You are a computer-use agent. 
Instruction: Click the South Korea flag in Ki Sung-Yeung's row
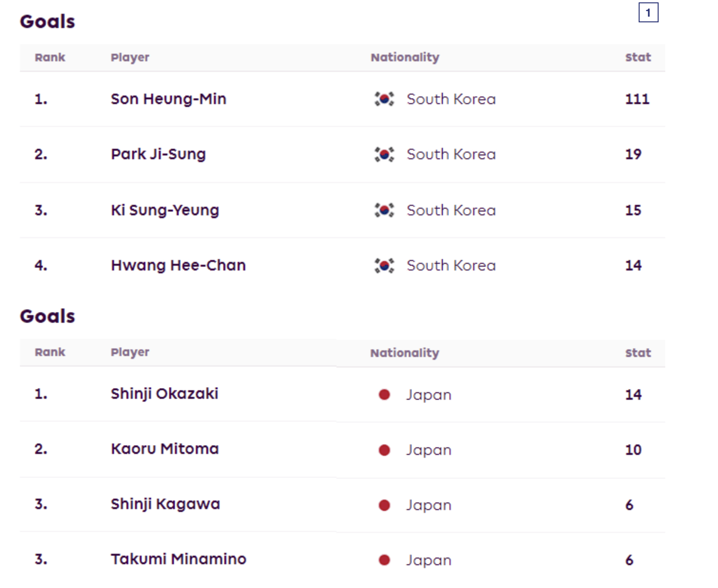click(384, 210)
